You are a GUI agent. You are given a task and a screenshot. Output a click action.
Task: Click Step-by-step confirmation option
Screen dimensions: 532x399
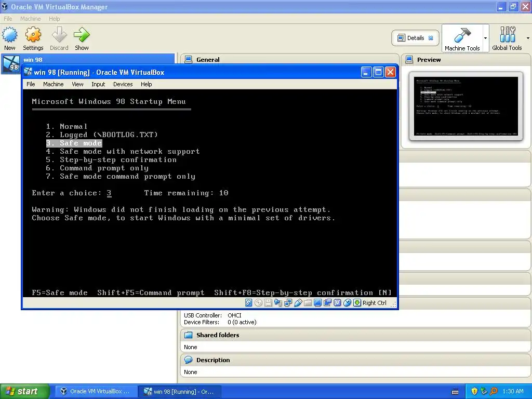pyautogui.click(x=111, y=160)
